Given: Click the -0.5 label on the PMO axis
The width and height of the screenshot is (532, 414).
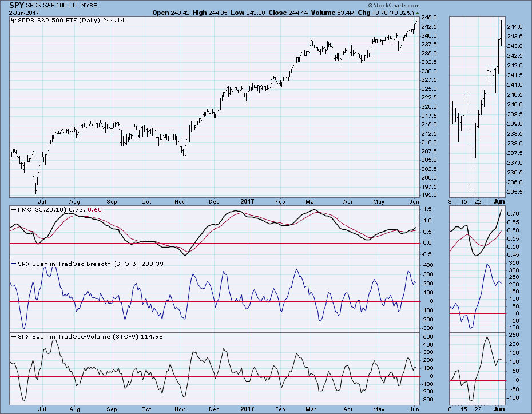Looking at the screenshot, I should click(x=427, y=254).
